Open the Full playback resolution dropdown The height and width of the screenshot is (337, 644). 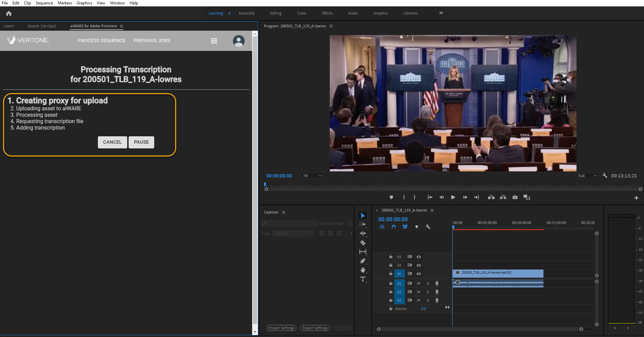(x=587, y=175)
